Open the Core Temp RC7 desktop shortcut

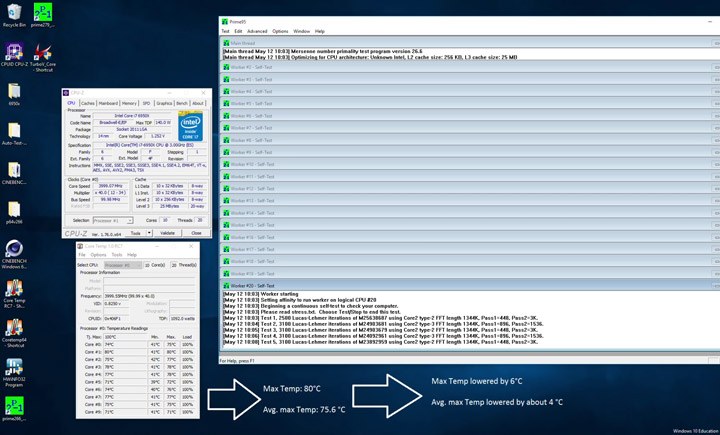[14, 290]
